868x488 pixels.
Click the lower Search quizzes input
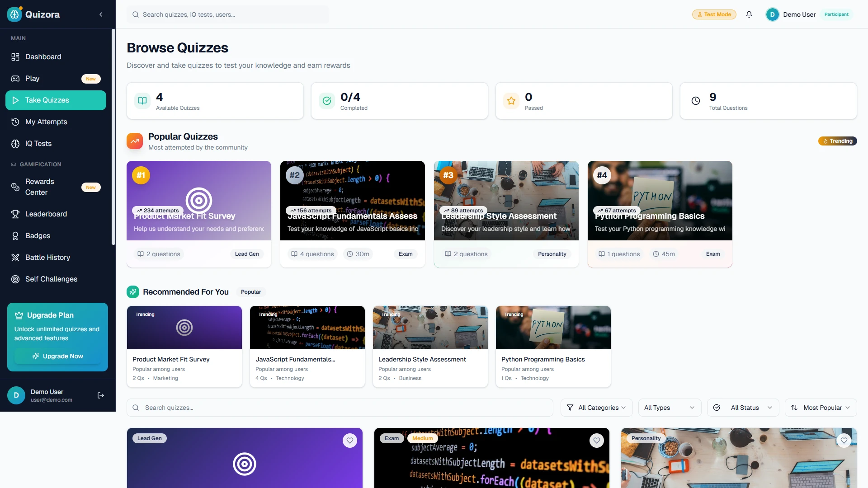click(x=340, y=408)
